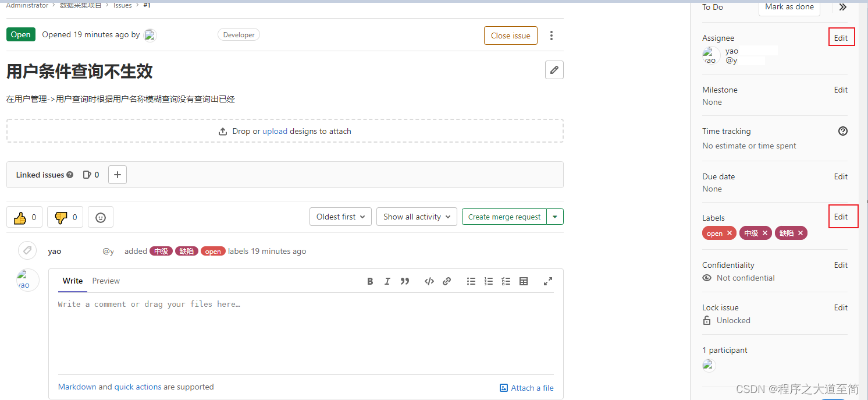Viewport: 868px width, 400px height.
Task: Give a thumbs down reaction
Action: point(65,217)
